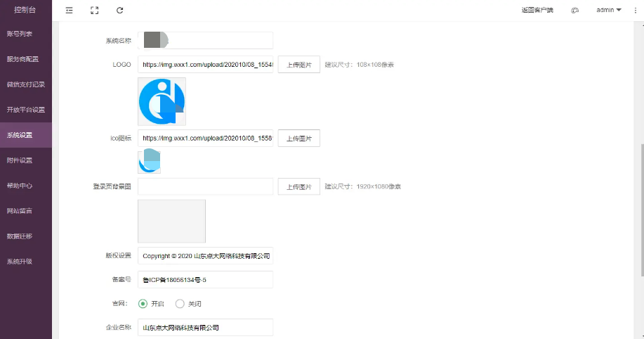The image size is (644, 339).
Task: Click 上传图片 button for ico图标
Action: pos(299,139)
